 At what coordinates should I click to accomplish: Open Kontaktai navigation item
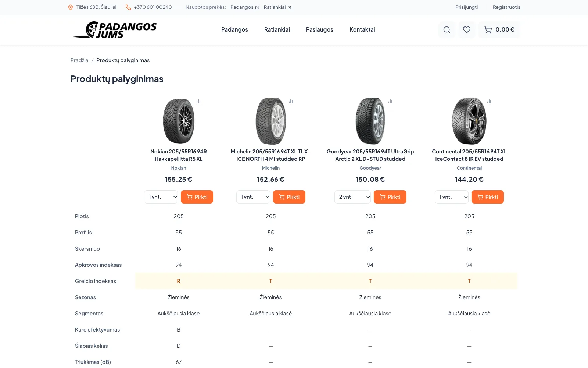[362, 30]
